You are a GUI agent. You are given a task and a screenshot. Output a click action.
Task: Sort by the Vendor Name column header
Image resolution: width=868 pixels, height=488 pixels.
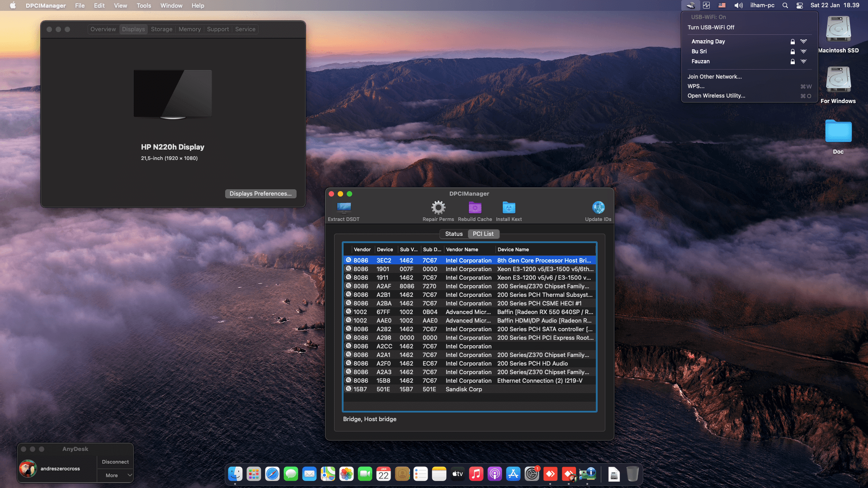(x=469, y=249)
